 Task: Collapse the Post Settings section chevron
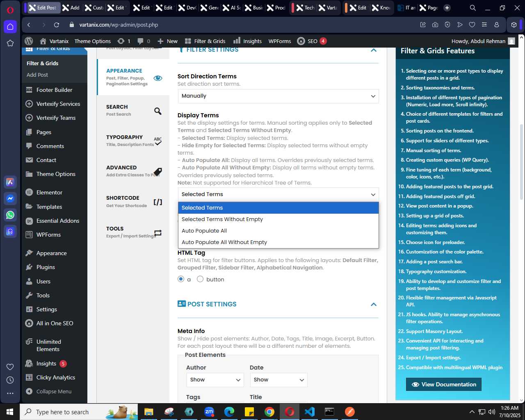click(x=374, y=304)
